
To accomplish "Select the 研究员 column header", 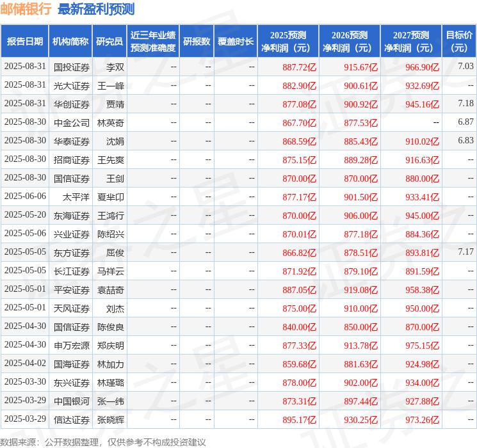I will tap(109, 42).
